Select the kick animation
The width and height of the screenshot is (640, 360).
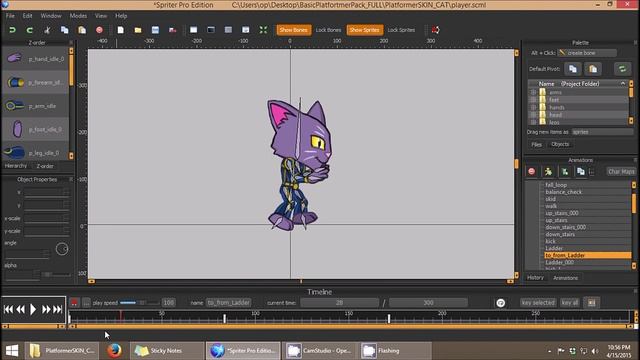coord(550,241)
